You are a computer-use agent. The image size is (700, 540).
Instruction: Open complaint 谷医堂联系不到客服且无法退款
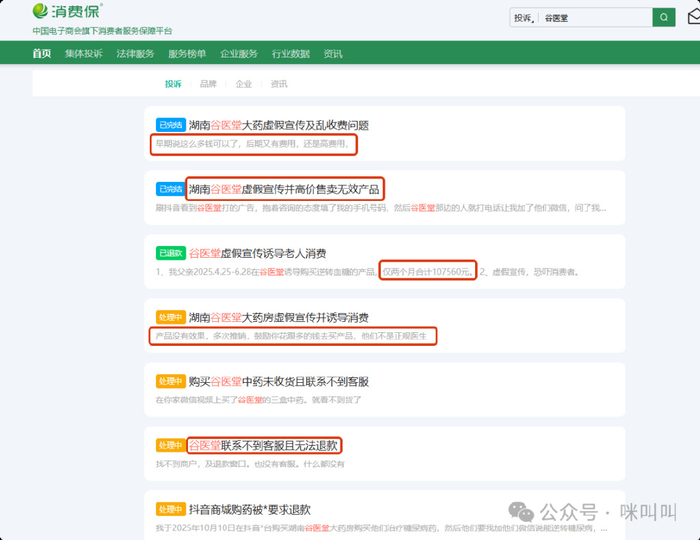coord(263,445)
